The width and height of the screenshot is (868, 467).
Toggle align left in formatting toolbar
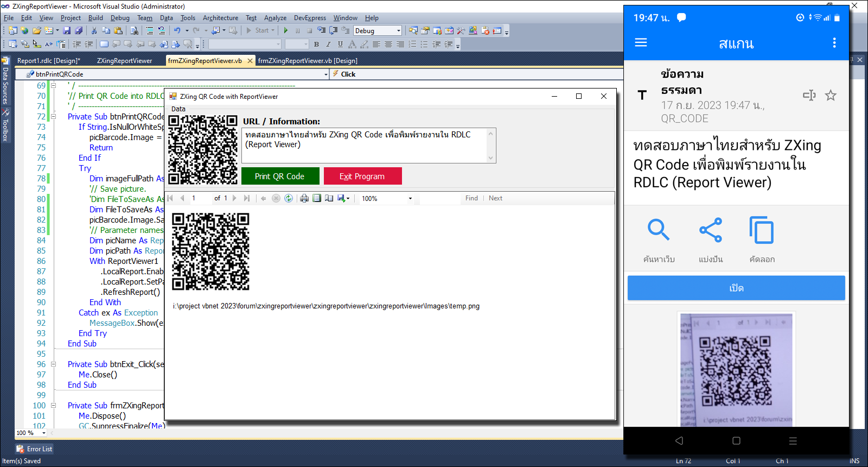click(376, 44)
